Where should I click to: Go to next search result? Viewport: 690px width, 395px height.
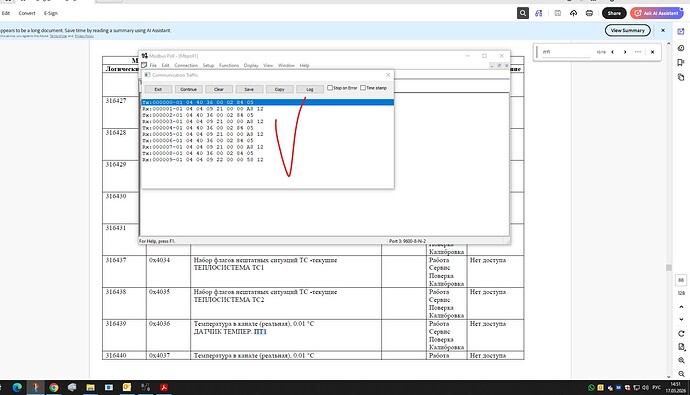tap(625, 52)
